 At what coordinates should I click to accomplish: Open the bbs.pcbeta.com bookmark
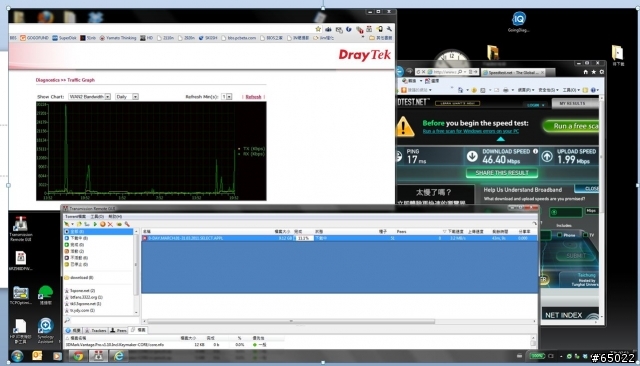[x=239, y=38]
